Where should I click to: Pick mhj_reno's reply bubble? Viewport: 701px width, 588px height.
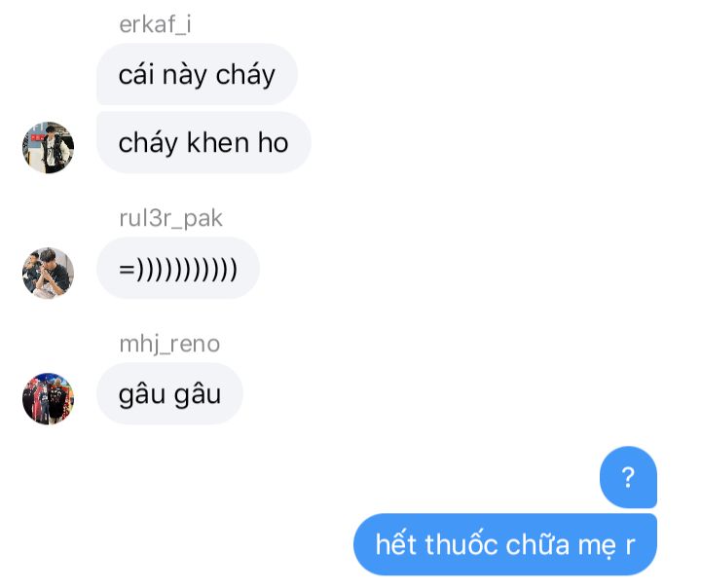coord(169,394)
